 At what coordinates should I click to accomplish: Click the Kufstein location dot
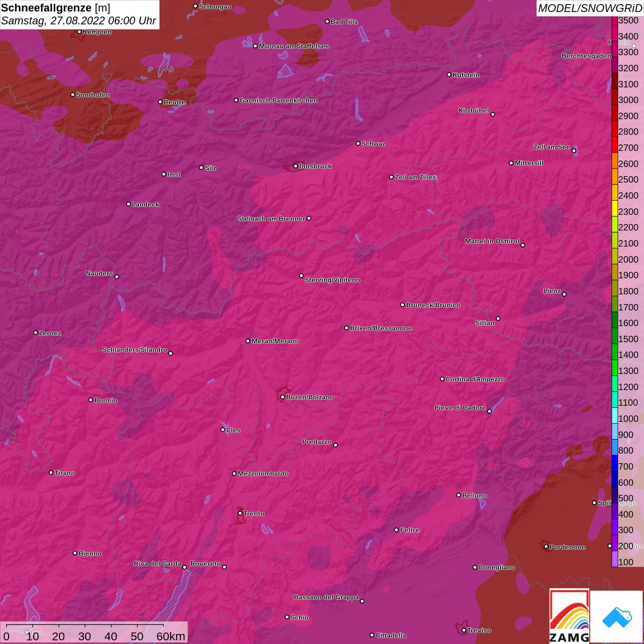449,75
